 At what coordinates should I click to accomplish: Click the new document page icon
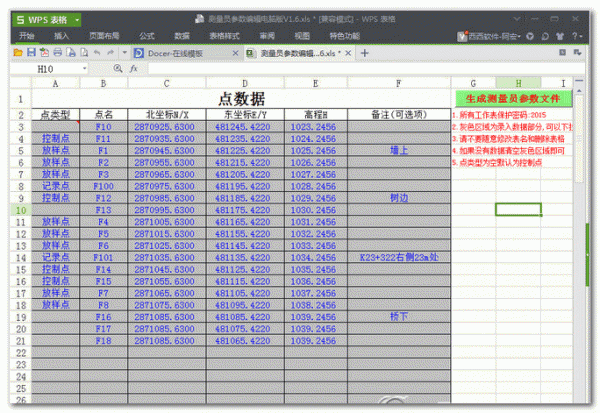coord(84,53)
